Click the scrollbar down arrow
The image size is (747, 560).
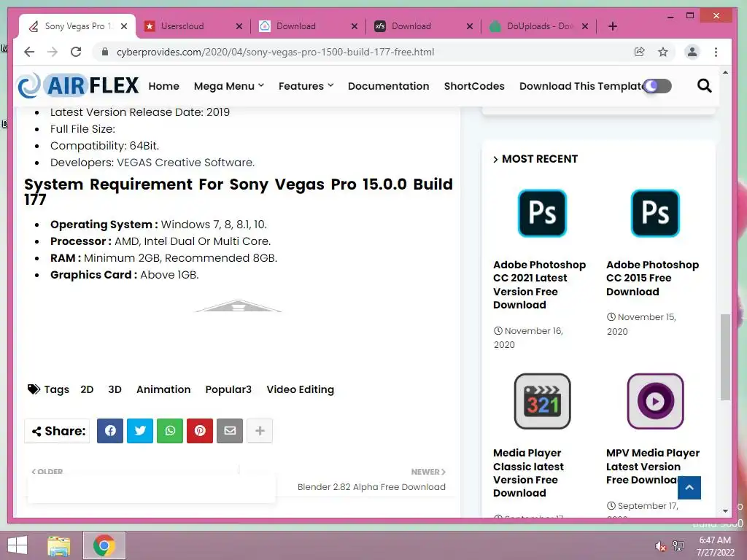[x=725, y=511]
